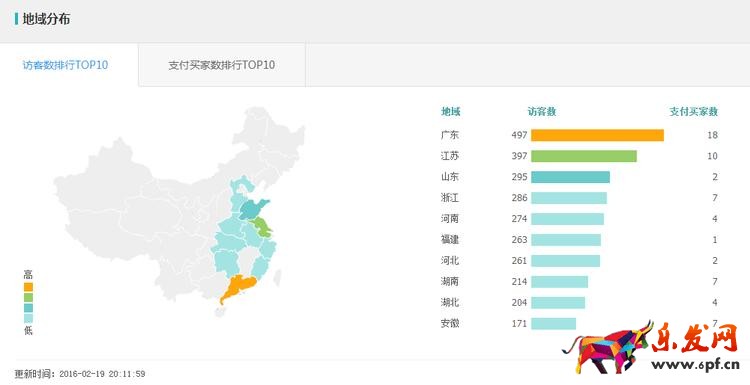
Task: Switch to 访客数排行TOP10 tab
Action: tap(66, 65)
